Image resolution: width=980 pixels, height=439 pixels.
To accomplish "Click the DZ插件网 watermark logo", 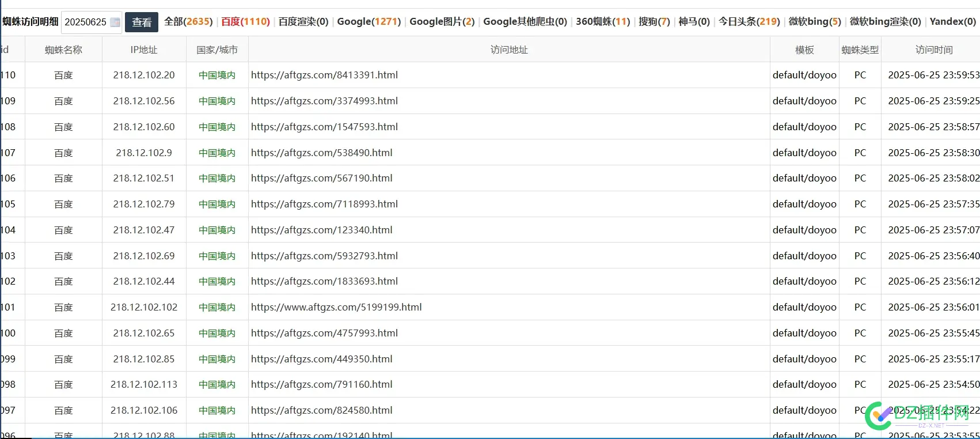I will (918, 415).
